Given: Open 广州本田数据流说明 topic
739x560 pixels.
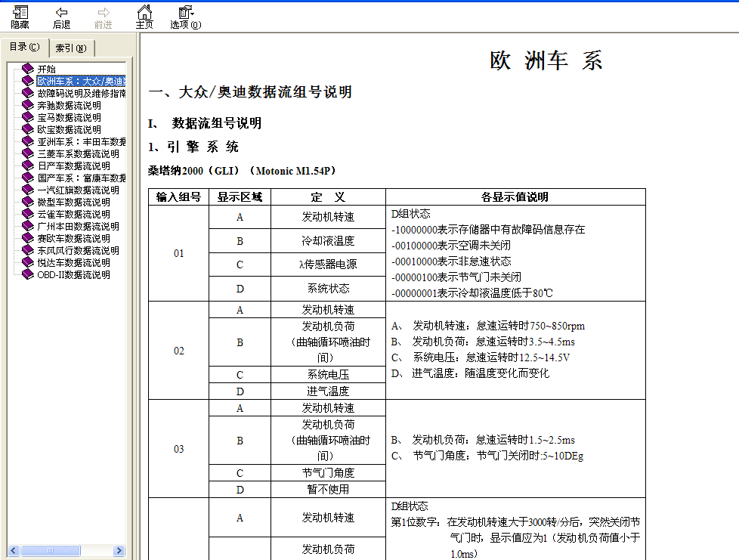Looking at the screenshot, I should [79, 226].
